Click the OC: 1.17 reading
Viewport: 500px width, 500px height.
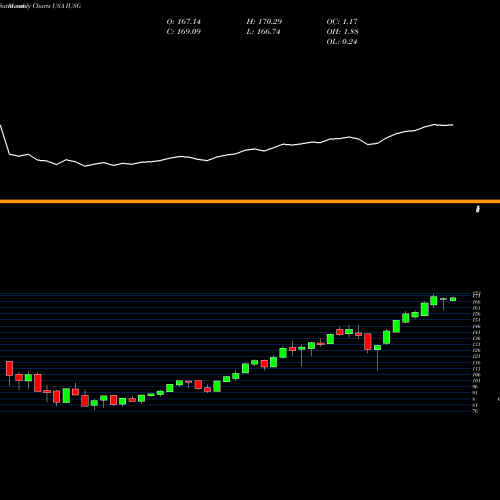[342, 22]
